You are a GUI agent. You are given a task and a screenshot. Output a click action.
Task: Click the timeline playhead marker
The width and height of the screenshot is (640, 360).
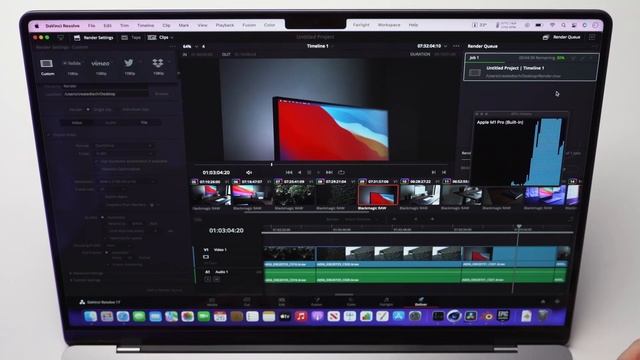[x=519, y=226]
